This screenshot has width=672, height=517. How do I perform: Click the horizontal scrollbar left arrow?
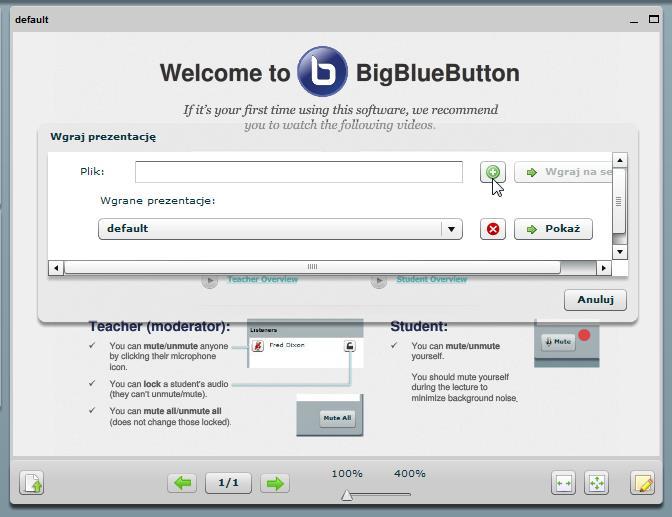point(56,268)
